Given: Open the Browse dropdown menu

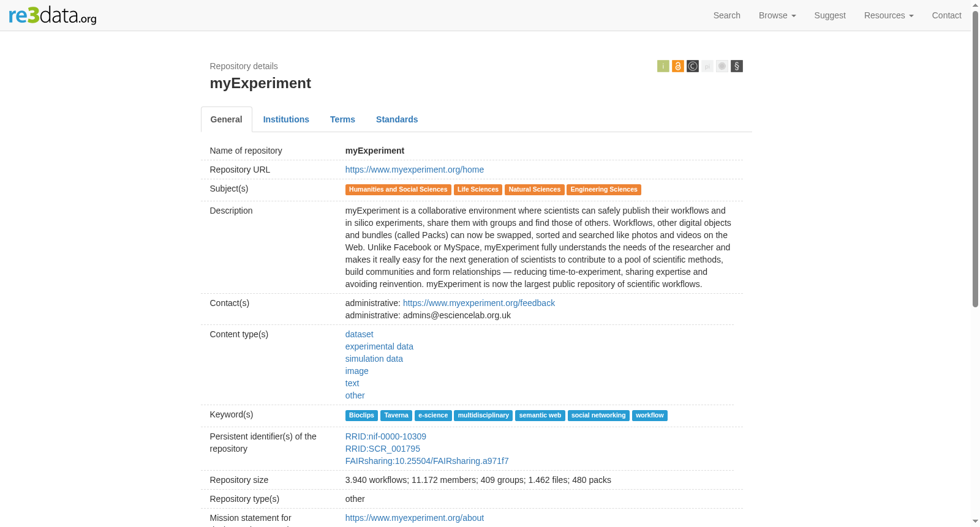Looking at the screenshot, I should [x=777, y=15].
